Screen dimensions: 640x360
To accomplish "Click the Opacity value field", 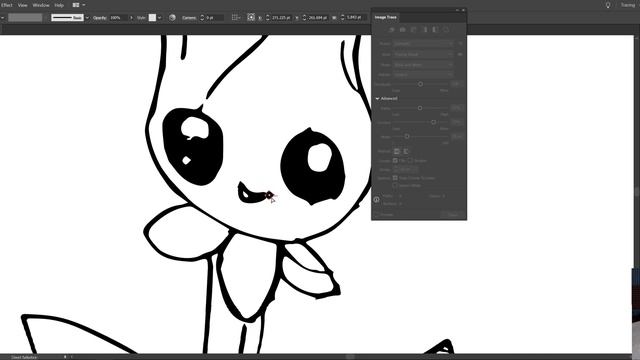I will (118, 18).
